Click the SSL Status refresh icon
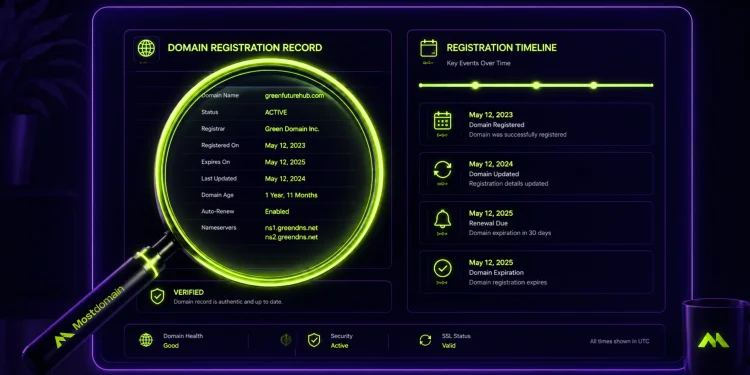The image size is (750, 375). [x=425, y=340]
